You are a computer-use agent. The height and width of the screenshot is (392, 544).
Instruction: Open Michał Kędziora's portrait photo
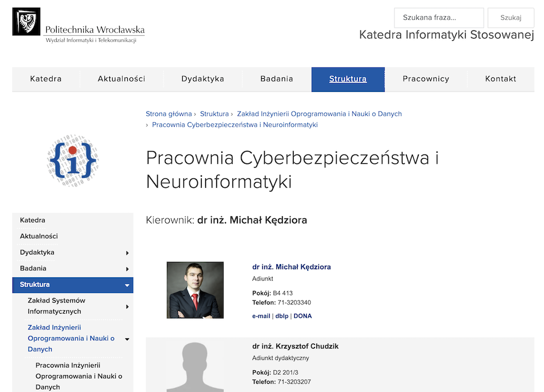(195, 290)
